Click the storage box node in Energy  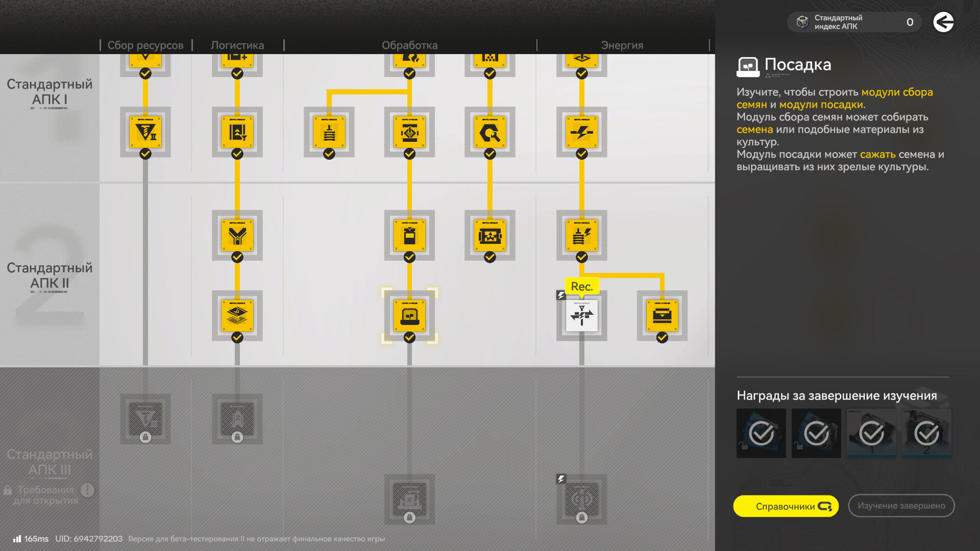point(662,316)
